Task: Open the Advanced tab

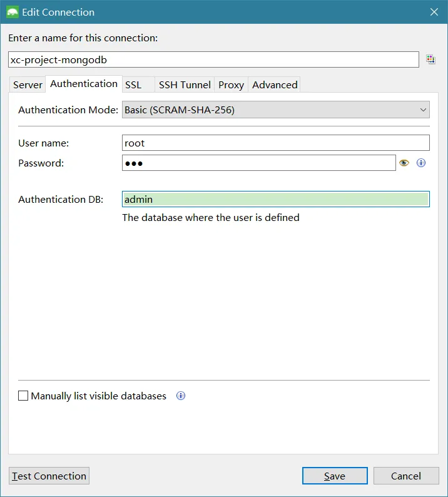Action: point(275,85)
